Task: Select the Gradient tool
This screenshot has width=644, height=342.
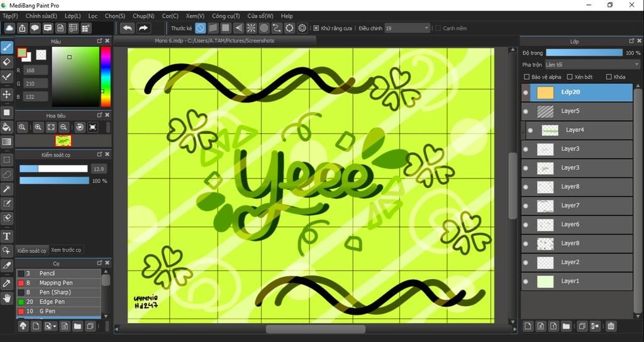Action: (6, 141)
